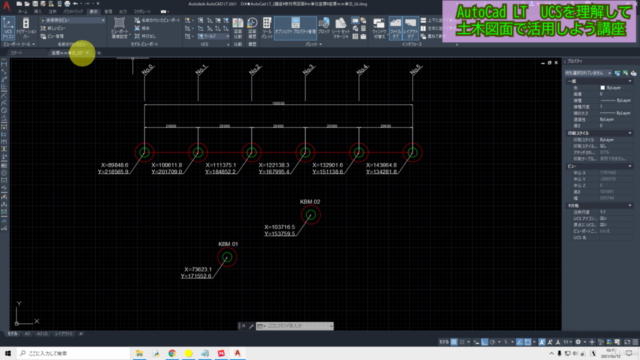Switch to the A3 layout tab
Viewport: 640px width, 360px height.
point(27,334)
